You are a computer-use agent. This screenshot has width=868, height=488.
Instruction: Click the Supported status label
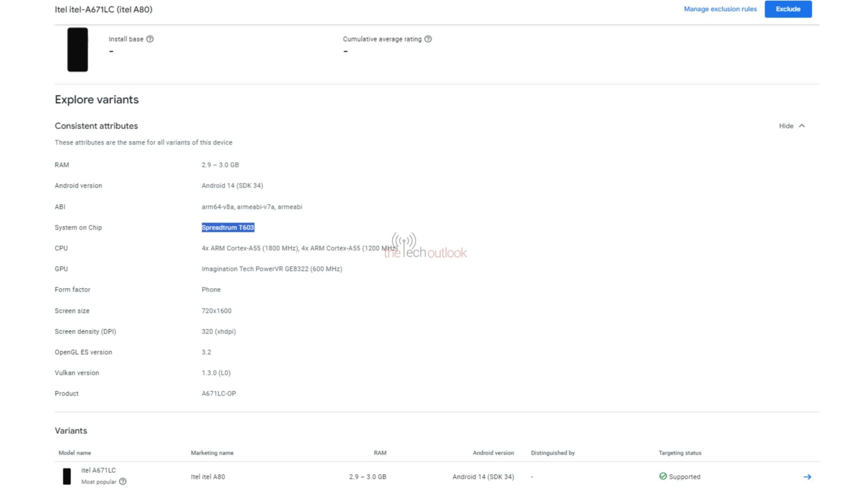(684, 477)
